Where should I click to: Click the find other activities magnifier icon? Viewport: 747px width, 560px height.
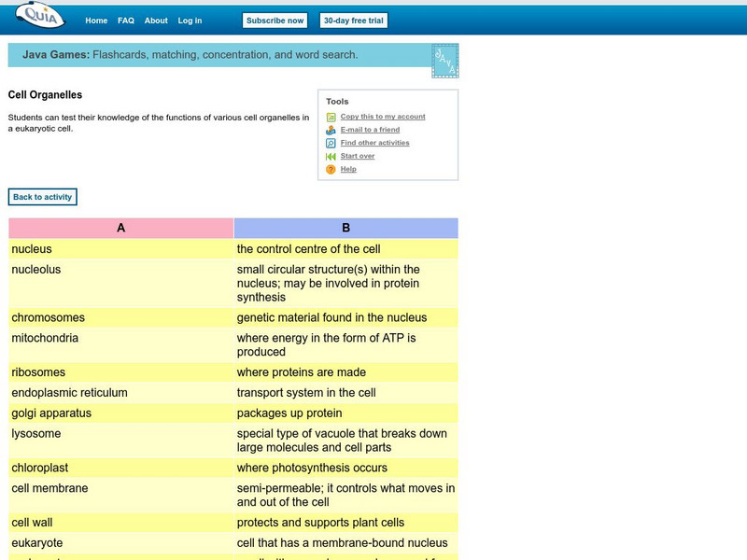tap(331, 144)
